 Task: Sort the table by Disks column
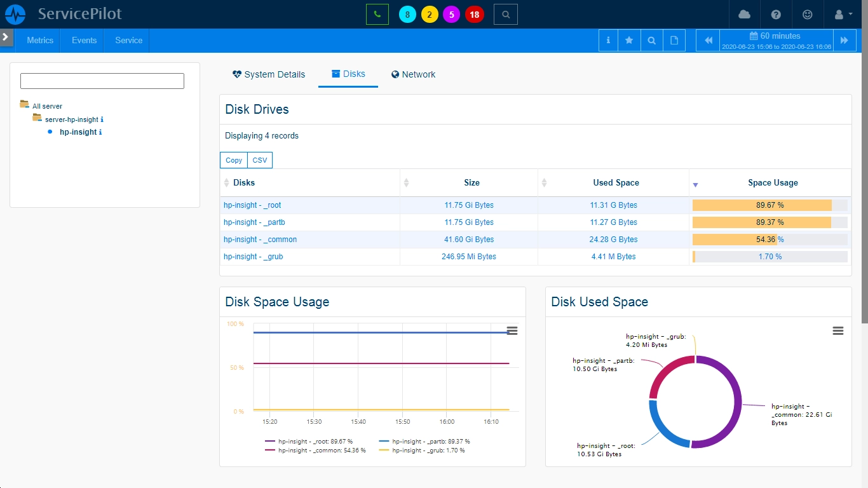310,182
